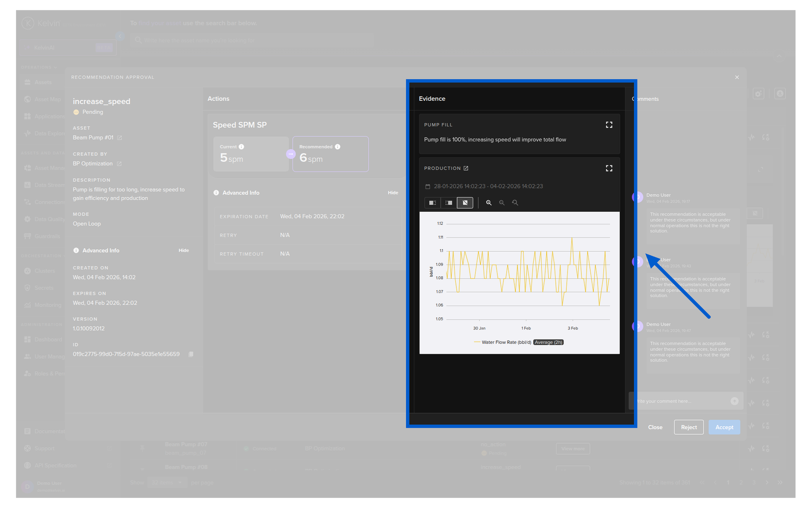Click the chart zoom out magnifier
The width and height of the screenshot is (812, 508).
[x=502, y=203]
